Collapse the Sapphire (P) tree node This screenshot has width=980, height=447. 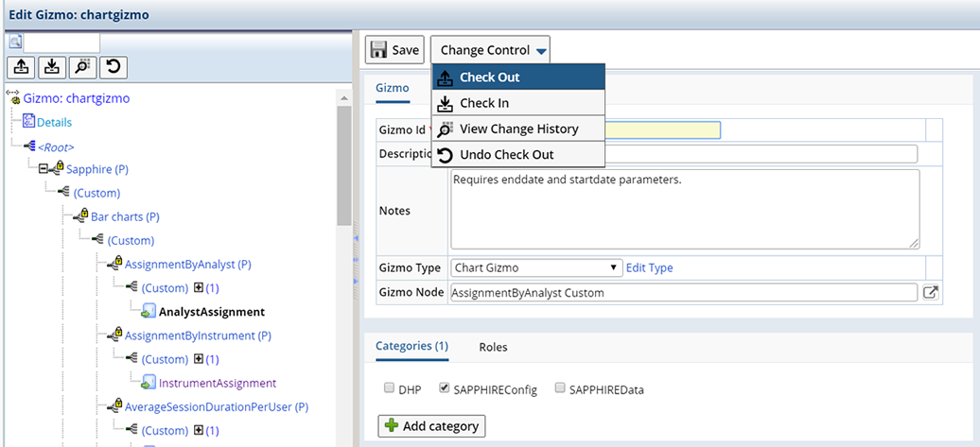(x=44, y=169)
